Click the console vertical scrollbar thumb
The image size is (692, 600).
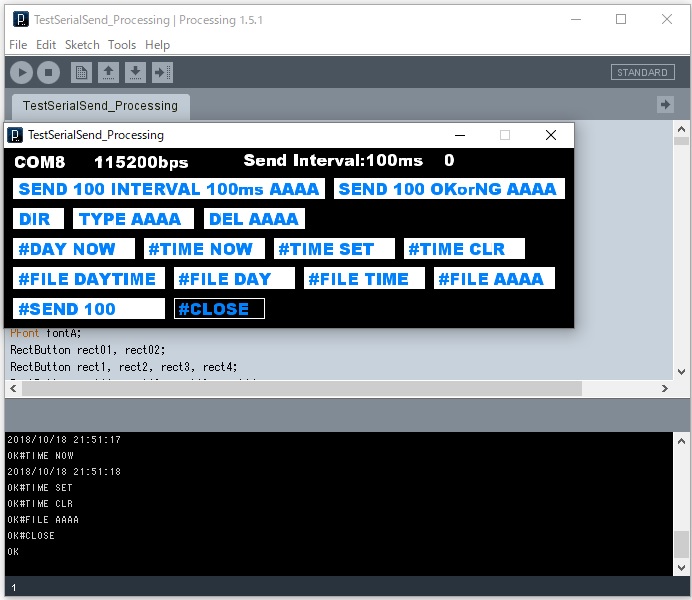pos(681,545)
